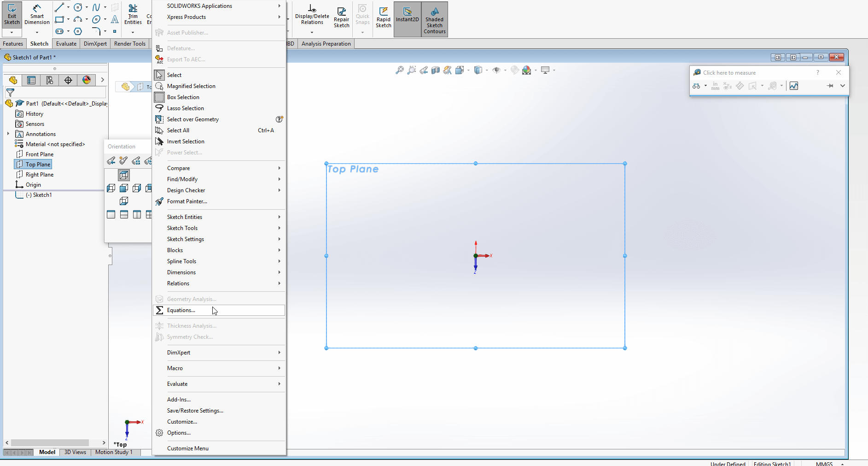Click the Measurement History graph icon
This screenshot has width=868, height=466.
794,86
